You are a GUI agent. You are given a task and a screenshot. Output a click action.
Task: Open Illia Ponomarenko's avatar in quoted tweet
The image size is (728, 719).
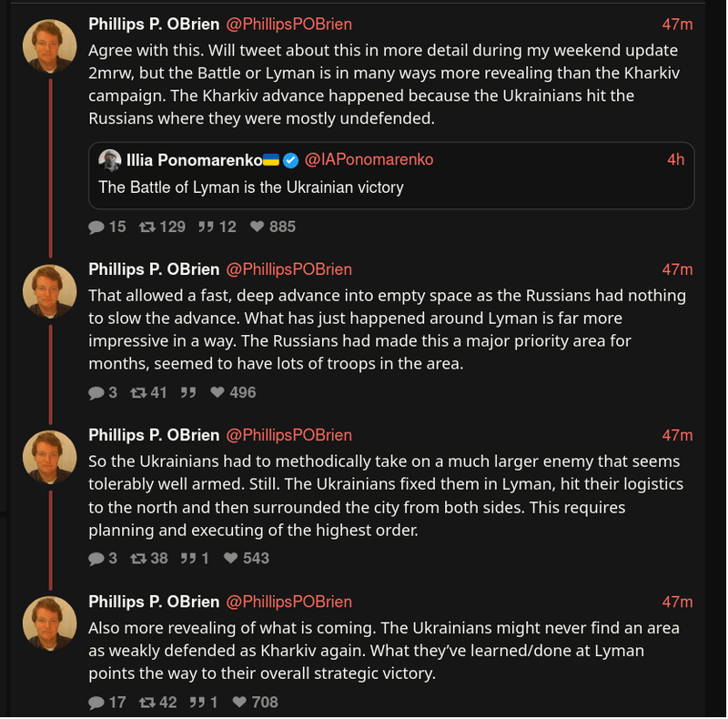point(110,160)
